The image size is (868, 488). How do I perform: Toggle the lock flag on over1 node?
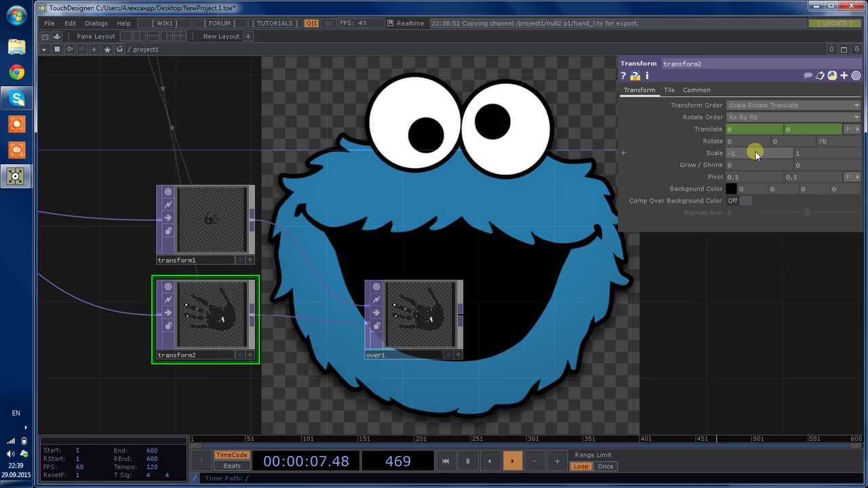pos(376,326)
